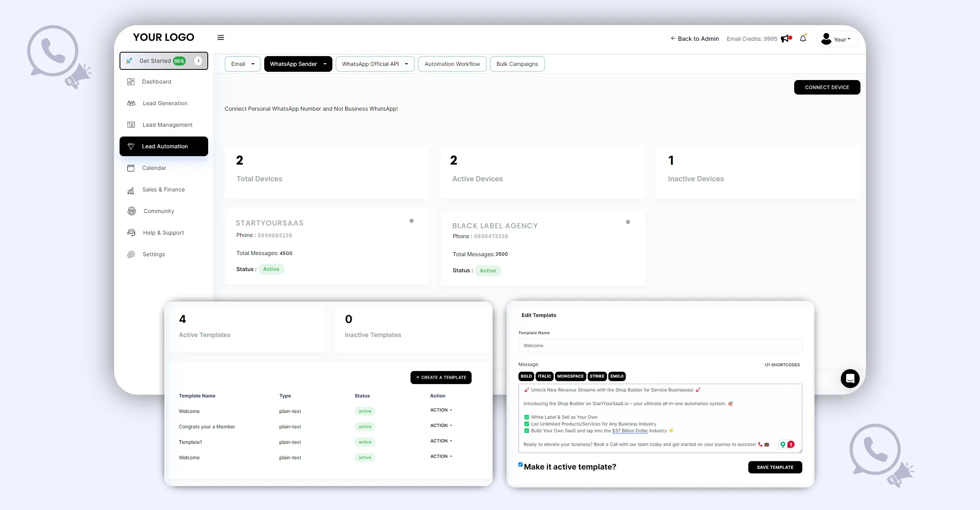Image resolution: width=980 pixels, height=510 pixels.
Task: Open settings gear on STARTYOURSAAS device card
Action: (x=412, y=221)
